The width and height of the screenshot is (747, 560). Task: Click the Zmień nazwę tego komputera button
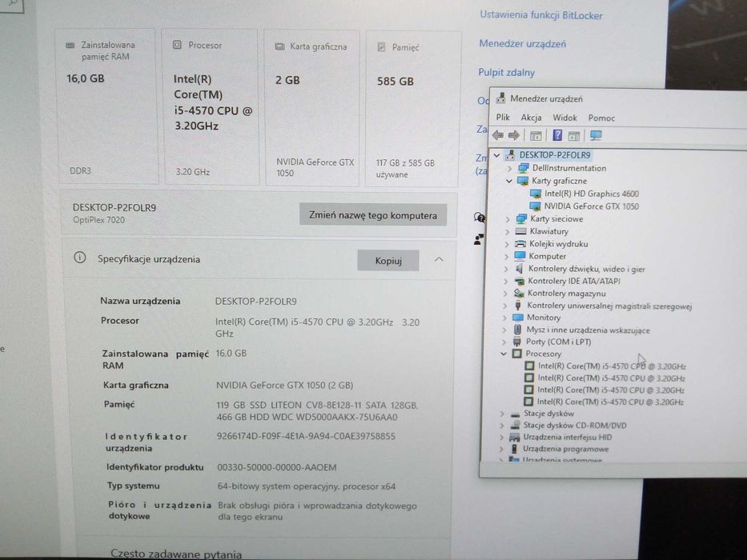point(373,214)
